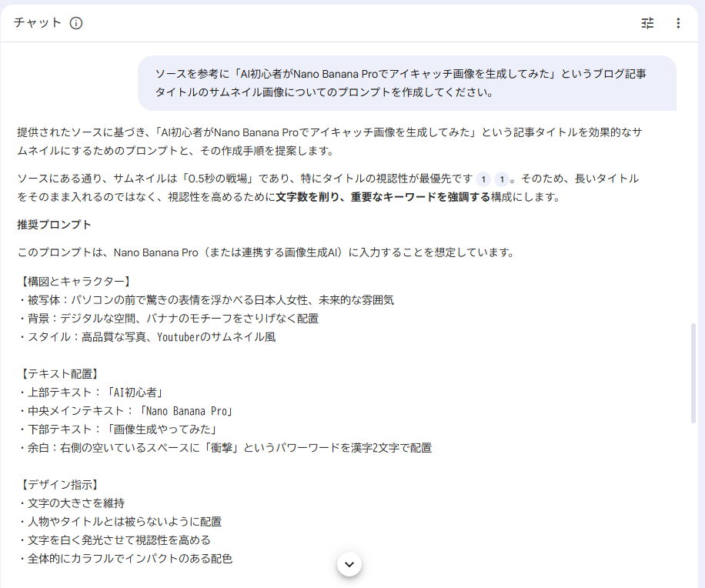705x588 pixels.
Task: Click the 【デザイン指示】 section heading
Action: pos(58,484)
